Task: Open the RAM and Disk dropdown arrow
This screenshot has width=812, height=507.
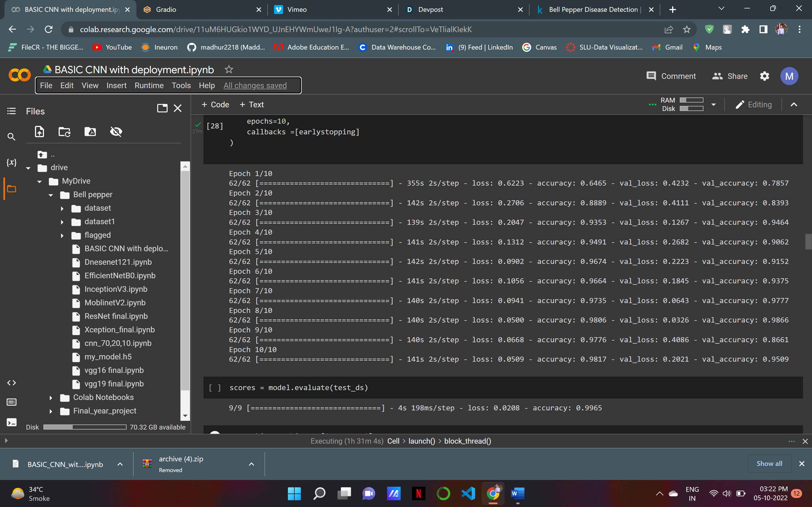Action: tap(713, 104)
